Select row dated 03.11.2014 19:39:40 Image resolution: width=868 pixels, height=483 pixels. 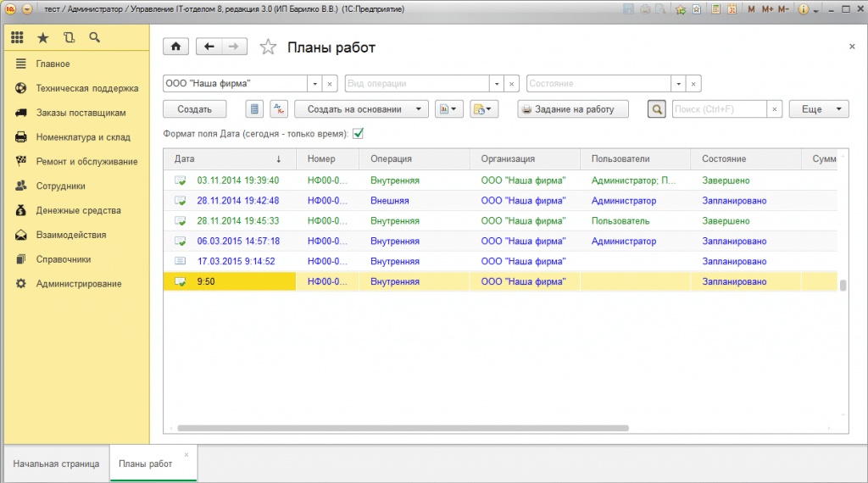click(x=500, y=180)
